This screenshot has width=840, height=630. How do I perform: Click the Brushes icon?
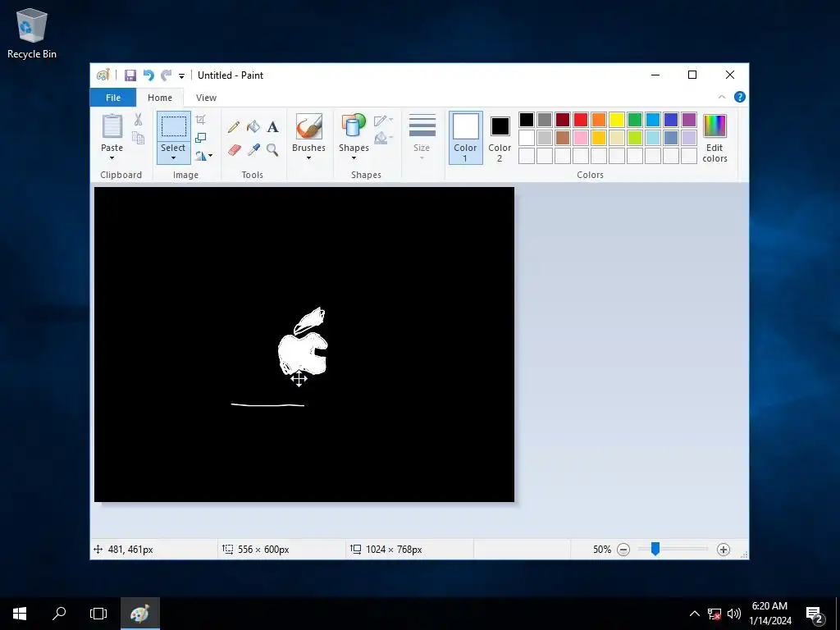(309, 126)
